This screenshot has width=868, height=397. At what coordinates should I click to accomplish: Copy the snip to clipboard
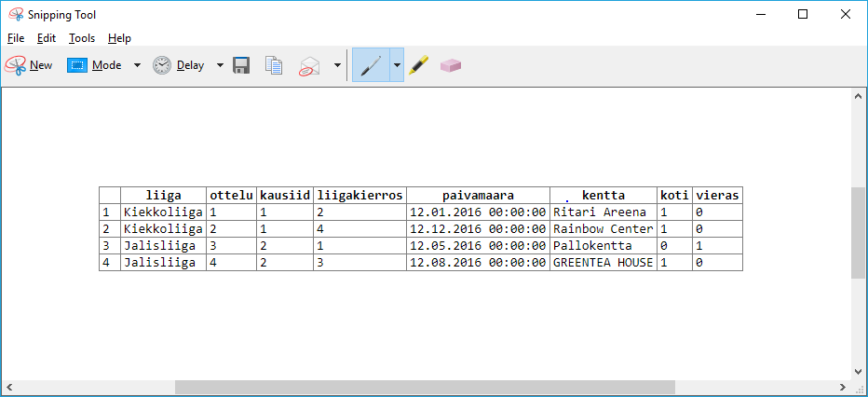pos(274,65)
